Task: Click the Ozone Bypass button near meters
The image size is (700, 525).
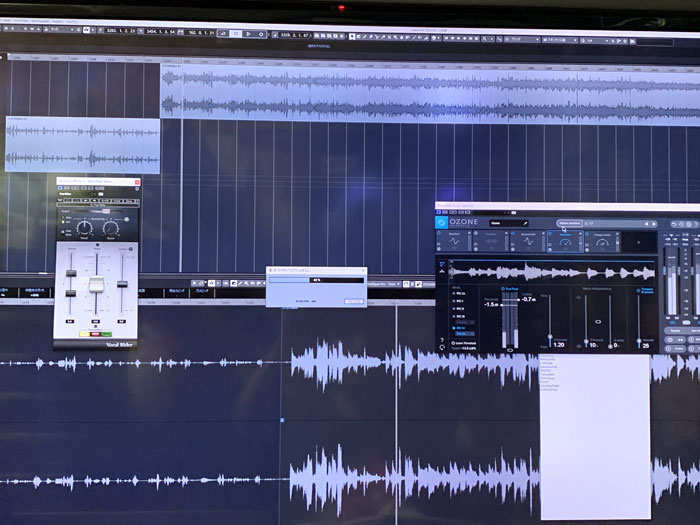Action: pos(675,331)
